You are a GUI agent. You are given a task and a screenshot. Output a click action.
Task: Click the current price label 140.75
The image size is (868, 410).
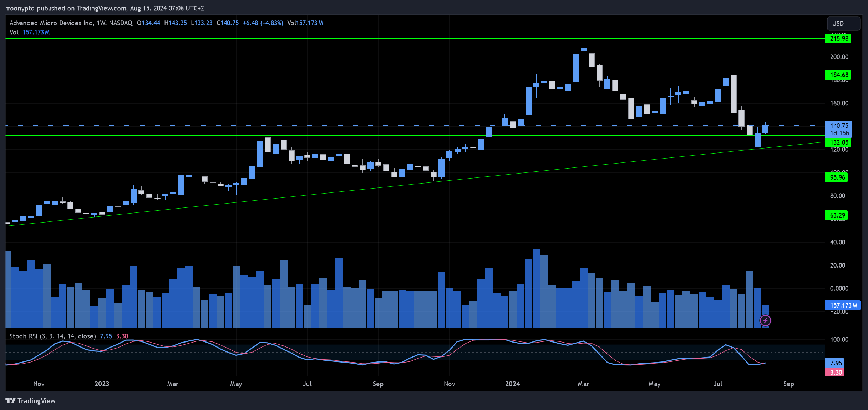839,126
